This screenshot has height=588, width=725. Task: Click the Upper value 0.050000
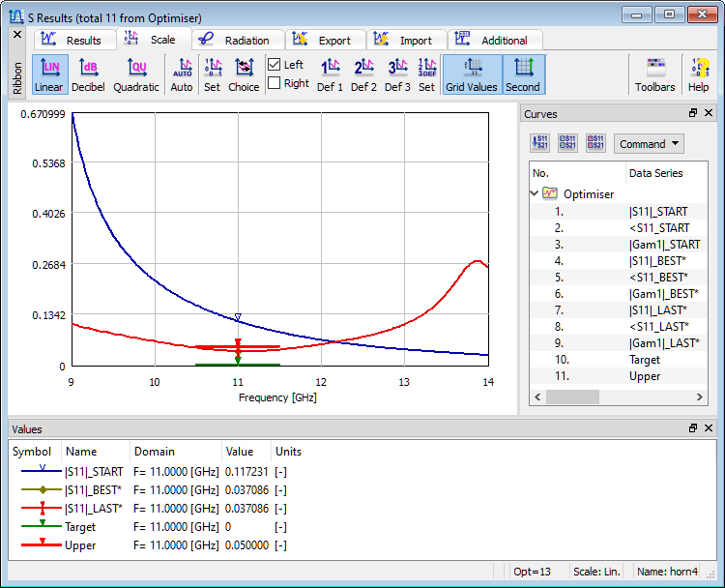[x=246, y=545]
